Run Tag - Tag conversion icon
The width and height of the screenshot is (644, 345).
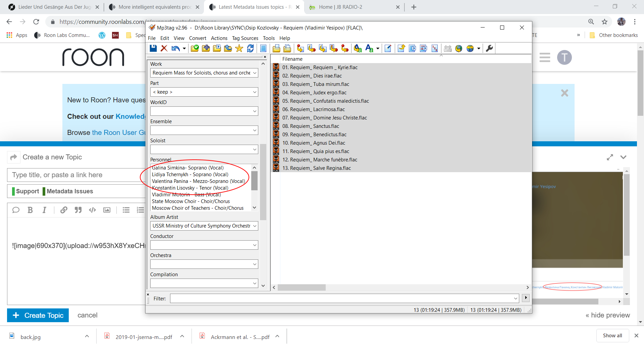[345, 48]
